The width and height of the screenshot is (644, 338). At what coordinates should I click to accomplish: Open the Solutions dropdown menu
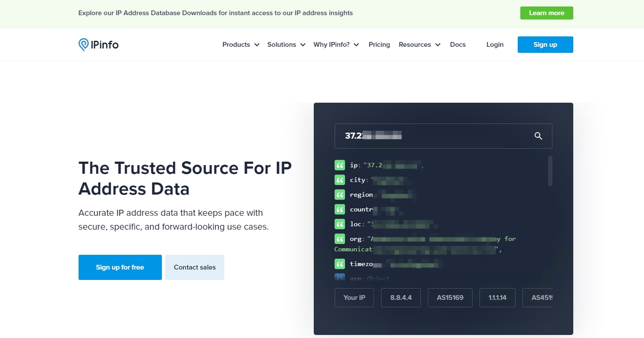(286, 45)
